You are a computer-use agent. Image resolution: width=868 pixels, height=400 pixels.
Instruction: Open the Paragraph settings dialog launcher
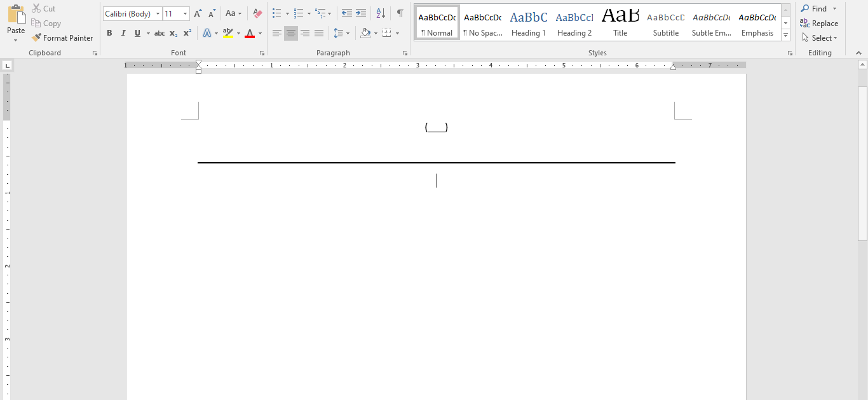coord(405,53)
